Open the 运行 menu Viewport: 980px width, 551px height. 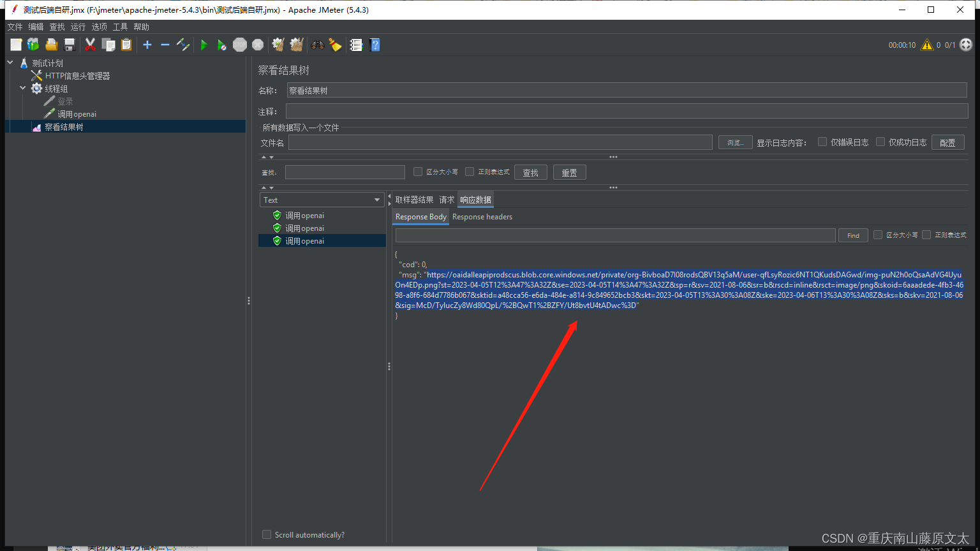pos(78,27)
